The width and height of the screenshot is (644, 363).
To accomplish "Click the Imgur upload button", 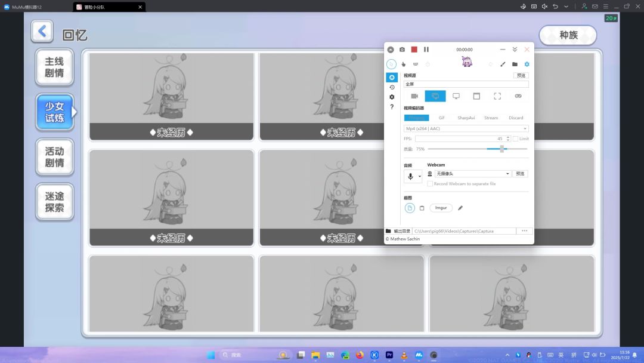I will pyautogui.click(x=441, y=208).
